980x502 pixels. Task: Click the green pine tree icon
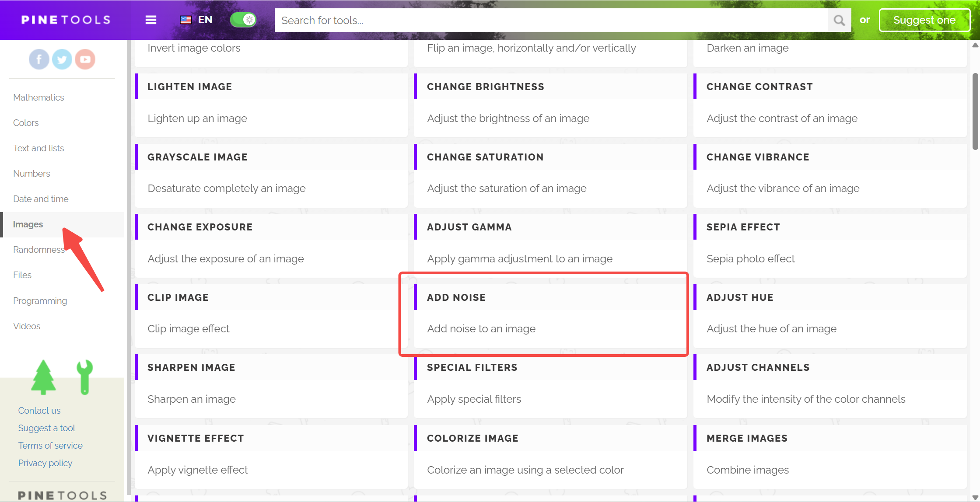[43, 377]
